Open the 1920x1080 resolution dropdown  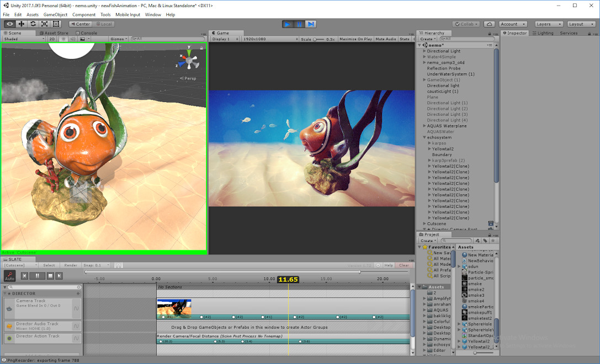click(270, 39)
